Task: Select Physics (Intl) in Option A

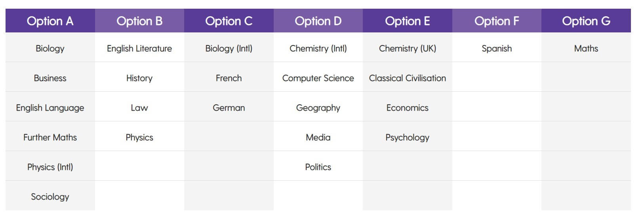Action: tap(50, 167)
